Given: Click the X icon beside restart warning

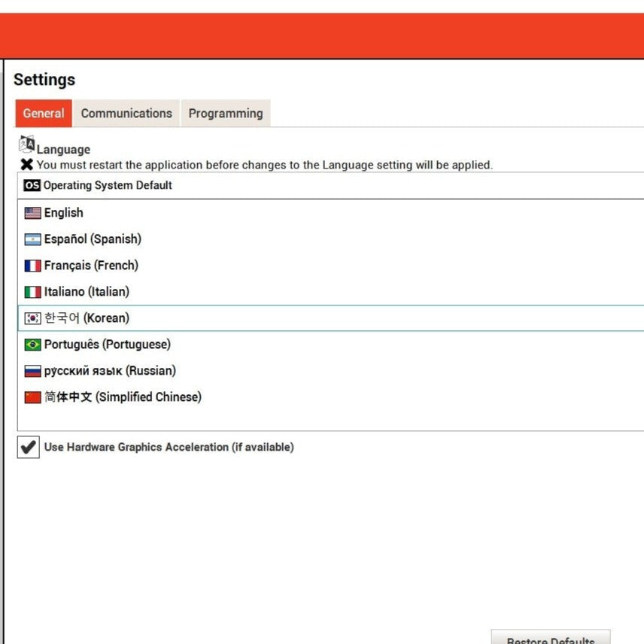Looking at the screenshot, I should tap(26, 165).
